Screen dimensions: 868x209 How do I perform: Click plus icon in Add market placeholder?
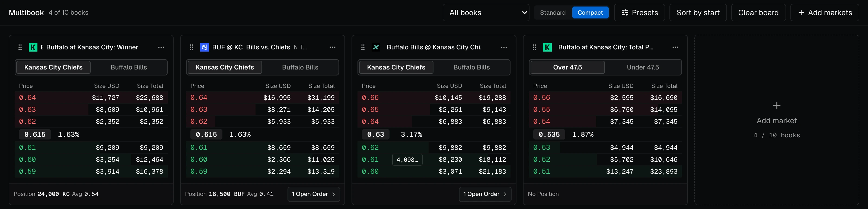(x=777, y=106)
